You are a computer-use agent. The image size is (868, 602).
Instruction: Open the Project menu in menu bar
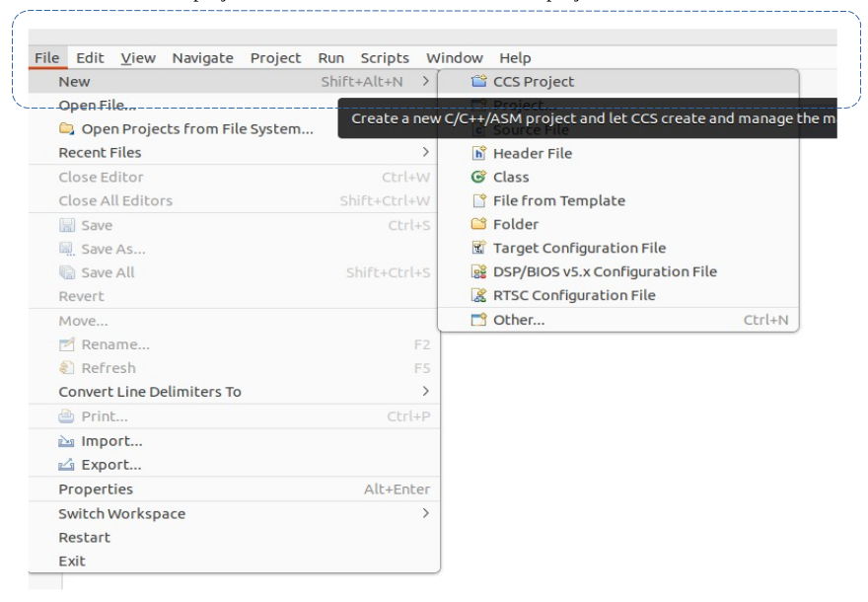tap(275, 58)
